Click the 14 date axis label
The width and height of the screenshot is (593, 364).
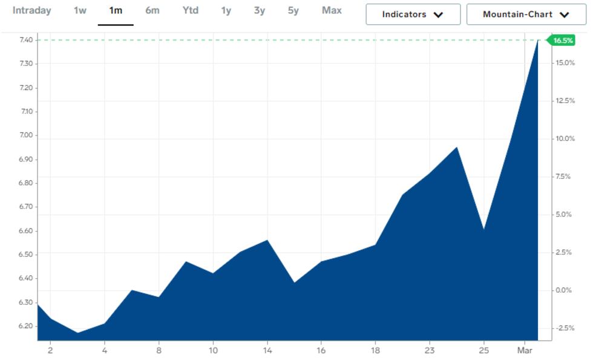[x=267, y=350]
